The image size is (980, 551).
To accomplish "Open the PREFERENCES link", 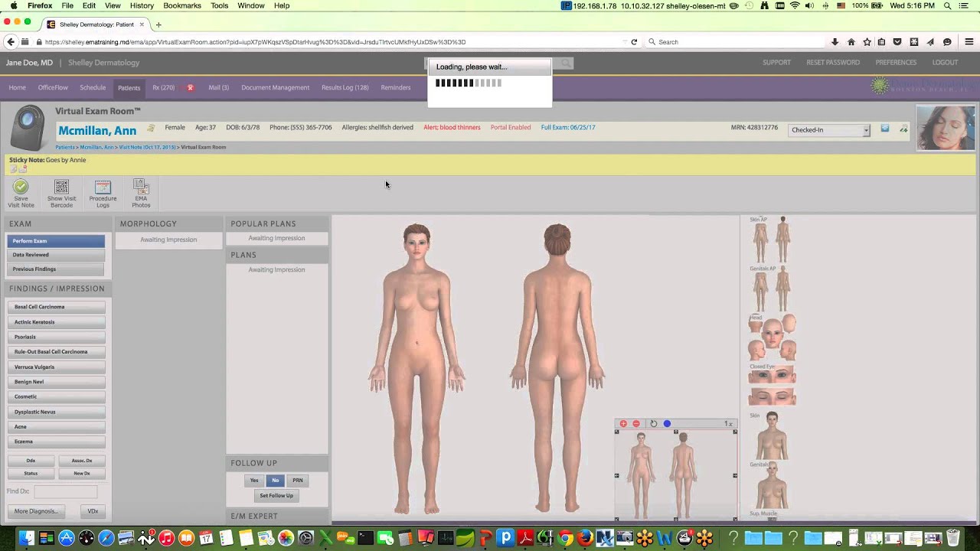I will [896, 63].
